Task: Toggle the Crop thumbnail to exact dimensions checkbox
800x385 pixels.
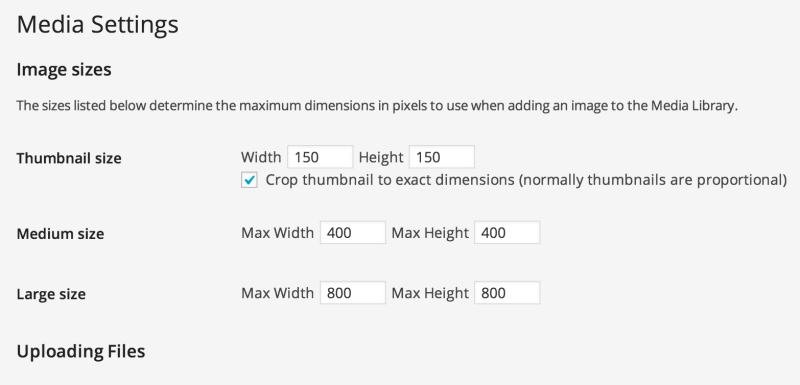Action: 249,180
